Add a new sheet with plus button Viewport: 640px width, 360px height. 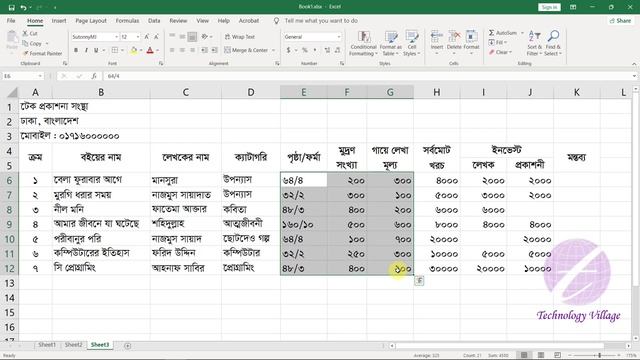click(x=127, y=346)
